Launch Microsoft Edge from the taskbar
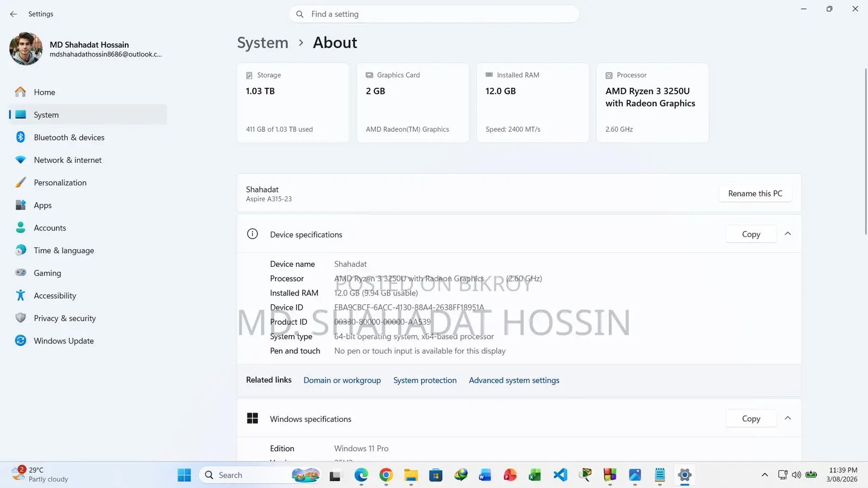868x488 pixels. click(x=361, y=476)
